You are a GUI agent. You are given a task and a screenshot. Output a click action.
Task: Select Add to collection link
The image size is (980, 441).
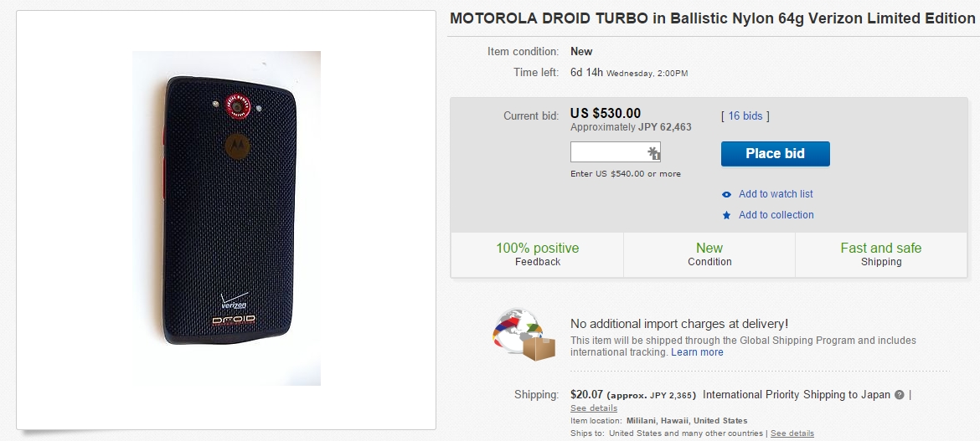tap(776, 215)
